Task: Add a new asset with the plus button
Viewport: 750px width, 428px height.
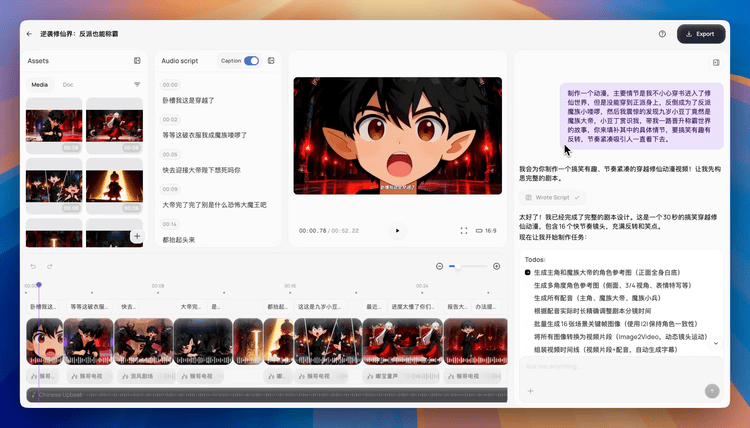Action: point(137,236)
